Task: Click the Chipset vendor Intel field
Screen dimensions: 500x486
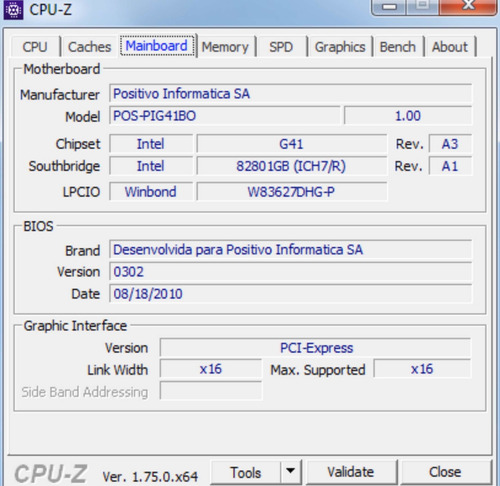Action: 151,144
